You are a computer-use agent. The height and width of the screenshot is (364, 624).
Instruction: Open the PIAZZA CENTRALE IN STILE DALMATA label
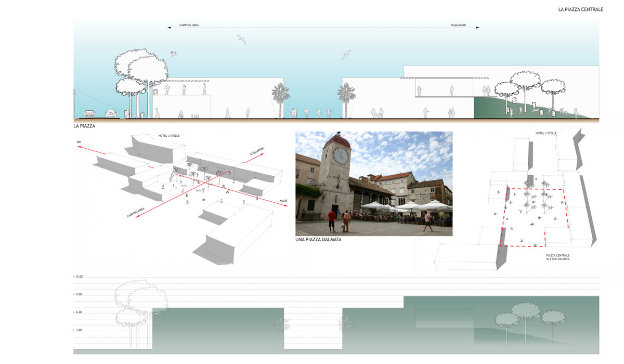click(x=557, y=257)
